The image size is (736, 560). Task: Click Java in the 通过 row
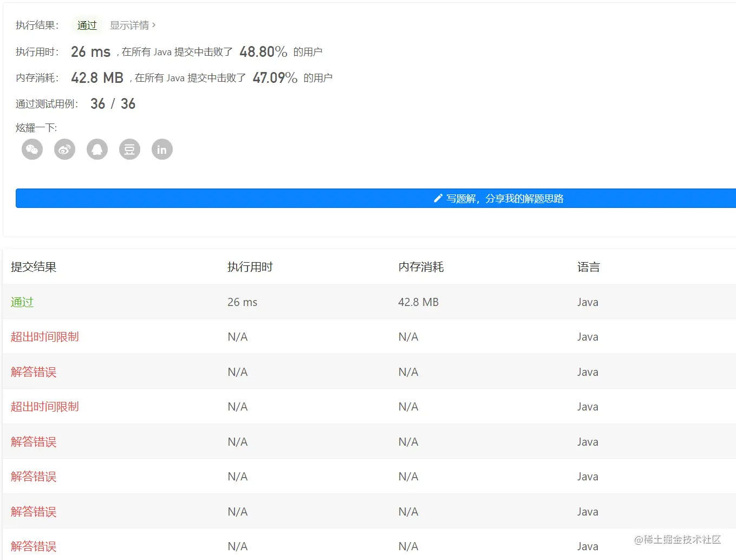(588, 302)
